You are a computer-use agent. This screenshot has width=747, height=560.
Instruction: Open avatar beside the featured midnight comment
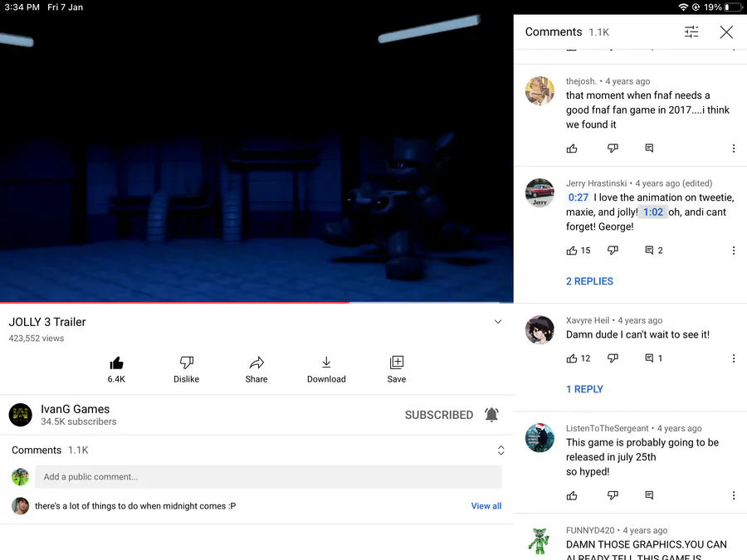point(20,506)
